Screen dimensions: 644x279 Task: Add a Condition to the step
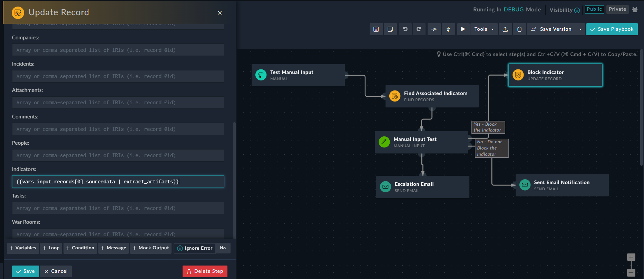tap(80, 248)
